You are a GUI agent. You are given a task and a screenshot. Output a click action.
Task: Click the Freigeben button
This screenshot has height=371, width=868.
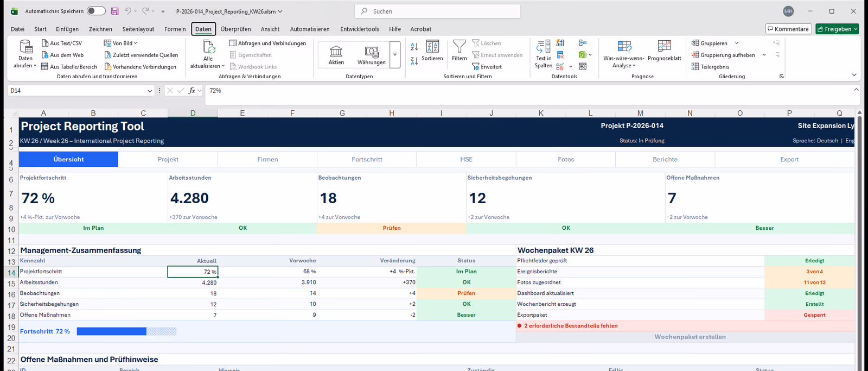(x=838, y=29)
